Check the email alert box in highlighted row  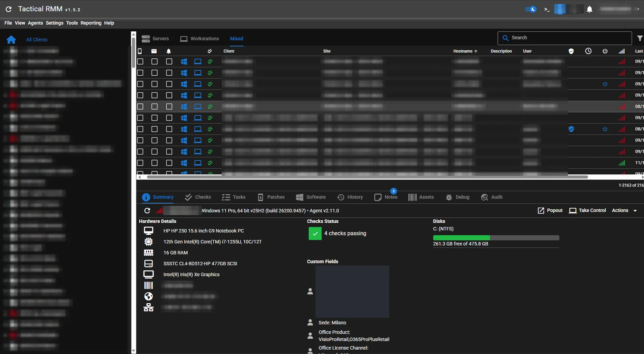[155, 107]
